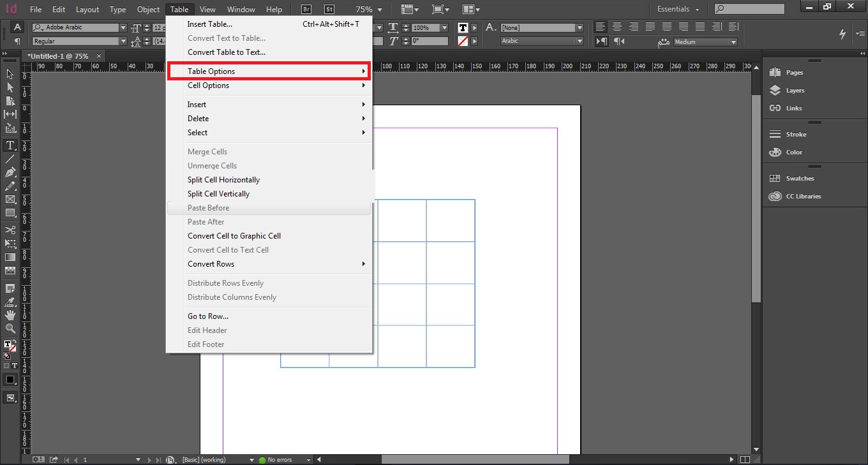Set paragraph alignment to Align Center
Image resolution: width=868 pixels, height=465 pixels.
[x=617, y=27]
